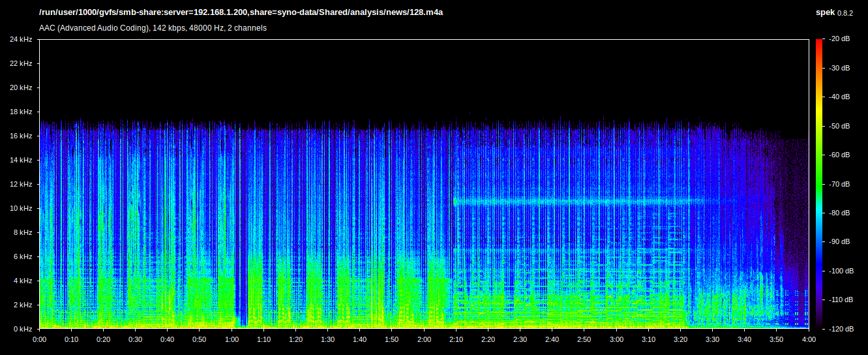Click the -20 dB scale label

point(839,39)
